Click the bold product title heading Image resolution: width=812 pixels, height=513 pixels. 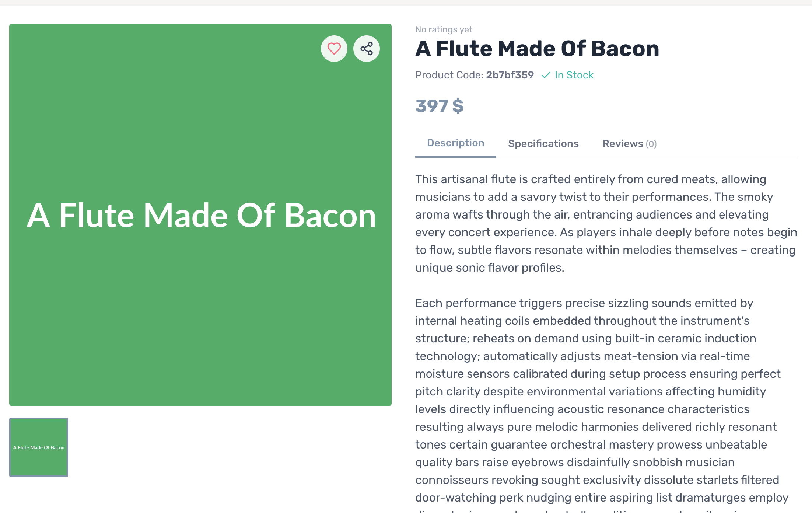coord(537,49)
